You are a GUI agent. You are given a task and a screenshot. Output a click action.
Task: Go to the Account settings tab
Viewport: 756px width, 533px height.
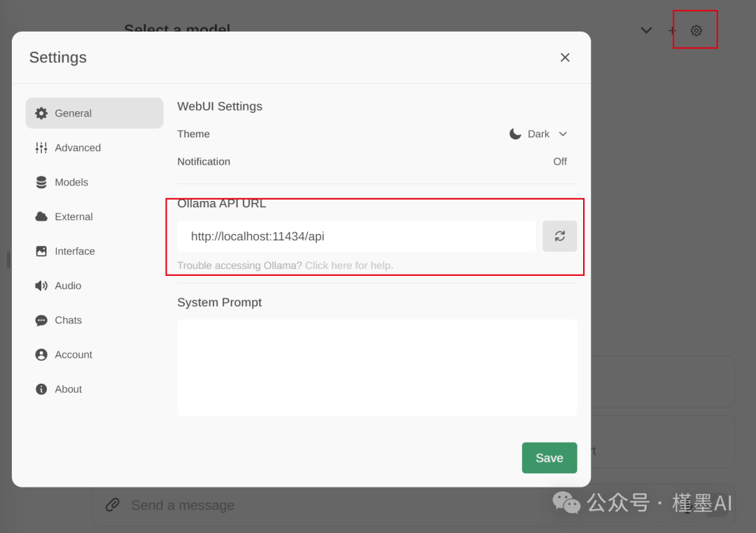[x=94, y=354]
